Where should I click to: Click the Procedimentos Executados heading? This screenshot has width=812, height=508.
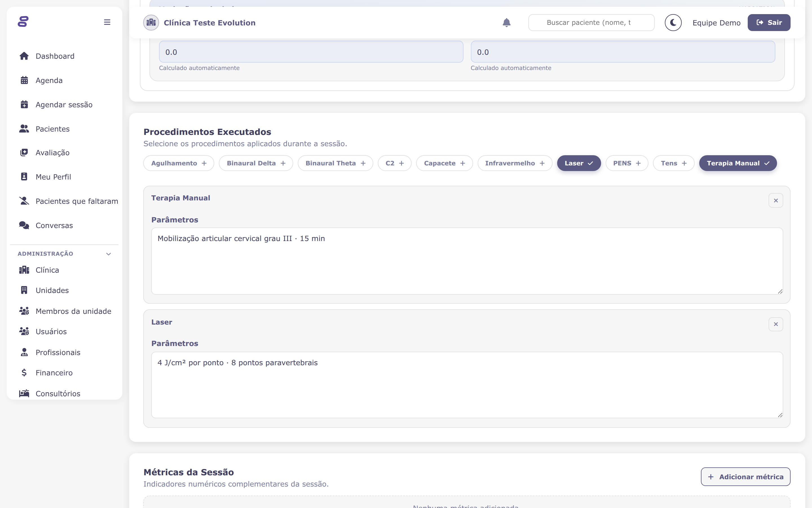pyautogui.click(x=207, y=132)
